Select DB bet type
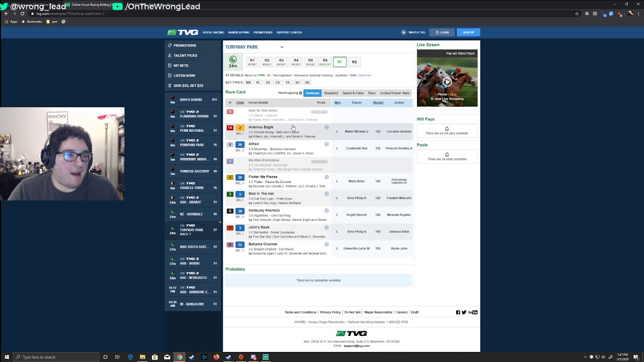This screenshot has width=644, height=362. tap(307, 82)
